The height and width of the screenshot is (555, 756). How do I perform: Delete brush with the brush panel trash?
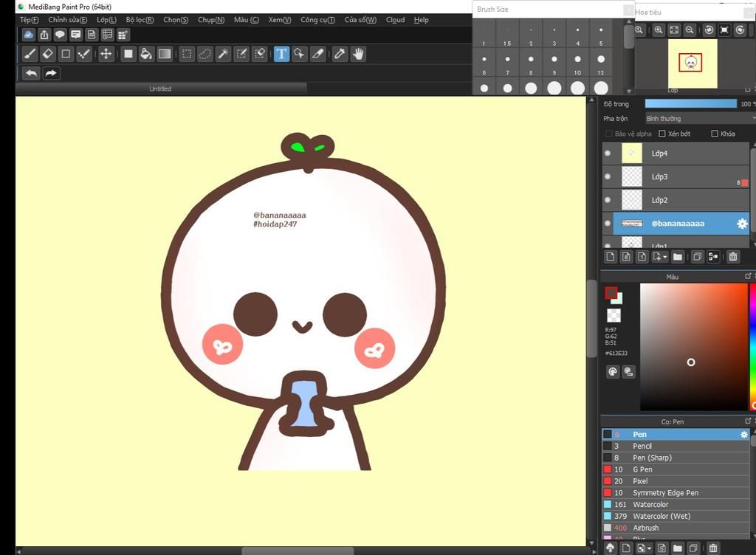click(713, 548)
